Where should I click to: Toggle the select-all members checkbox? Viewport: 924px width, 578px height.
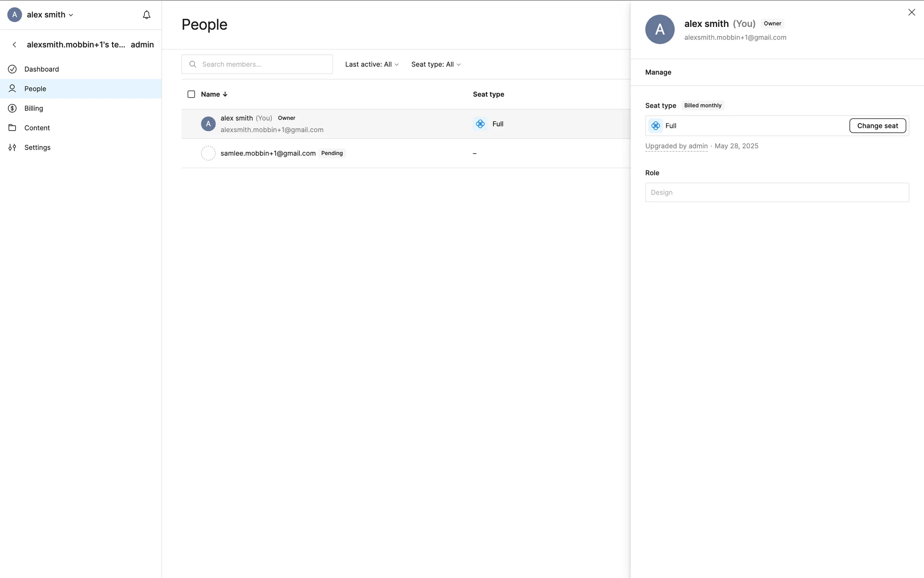(x=191, y=94)
